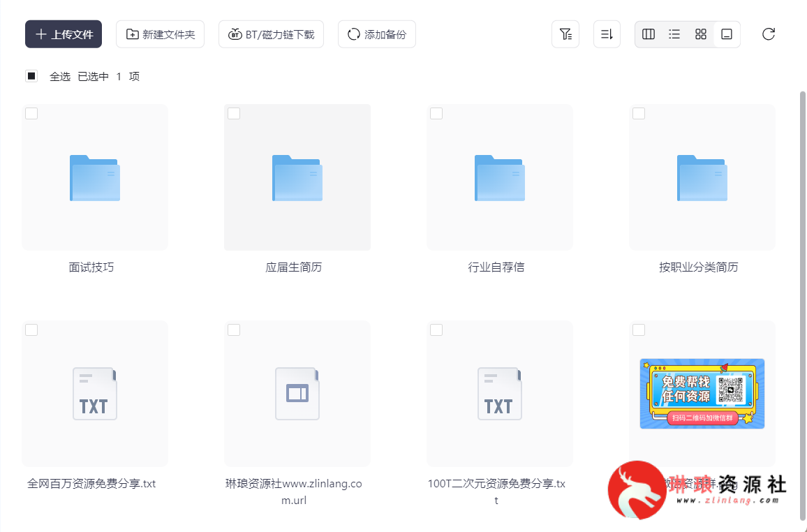This screenshot has width=807, height=532.
Task: Toggle the 全选 select-all checkbox
Action: [x=31, y=76]
